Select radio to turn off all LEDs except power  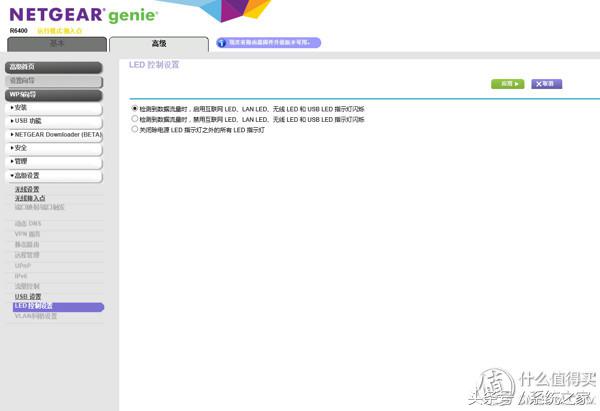point(134,129)
